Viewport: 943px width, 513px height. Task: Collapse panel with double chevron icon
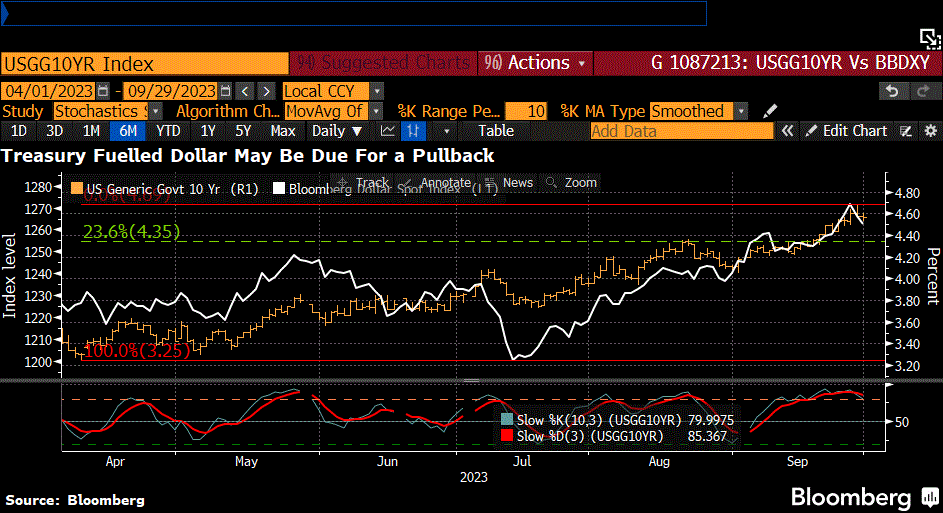coord(787,131)
